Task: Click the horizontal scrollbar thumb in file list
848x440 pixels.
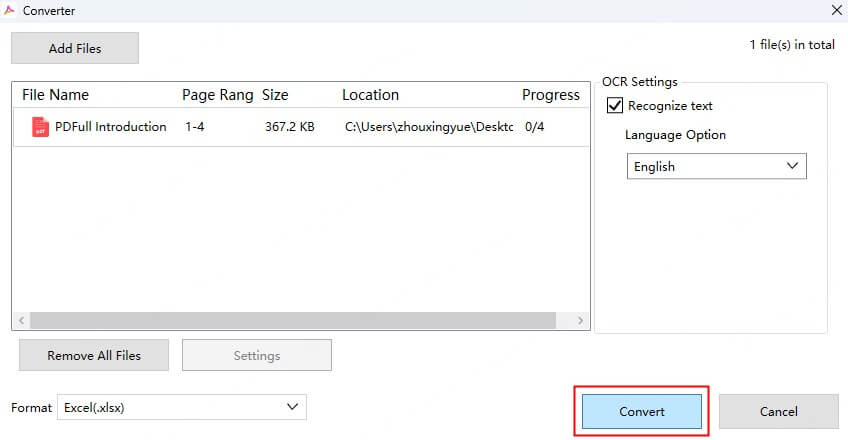Action: [x=292, y=320]
